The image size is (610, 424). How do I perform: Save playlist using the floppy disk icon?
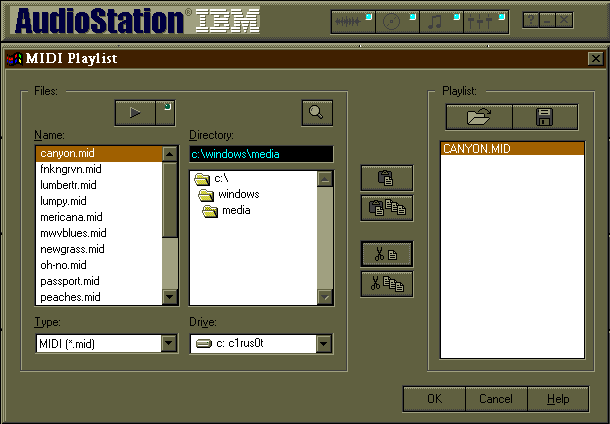click(544, 117)
